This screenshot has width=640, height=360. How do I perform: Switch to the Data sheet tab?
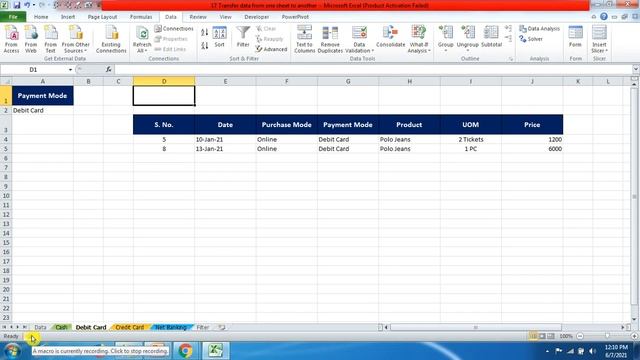(40, 327)
